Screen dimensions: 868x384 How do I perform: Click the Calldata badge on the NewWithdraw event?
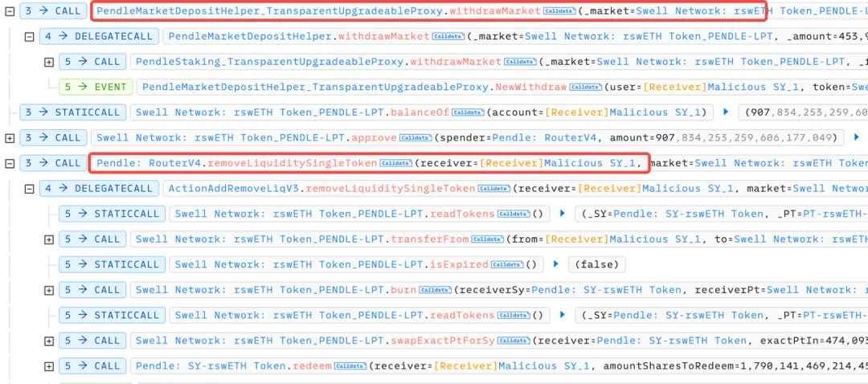585,87
